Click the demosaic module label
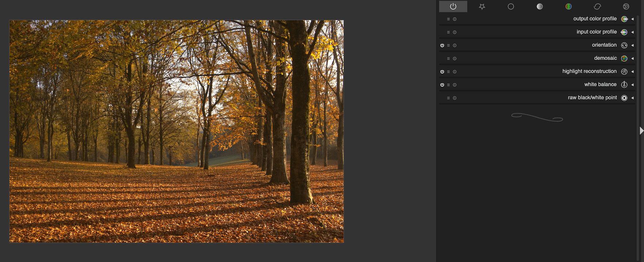644x262 pixels. coord(605,58)
